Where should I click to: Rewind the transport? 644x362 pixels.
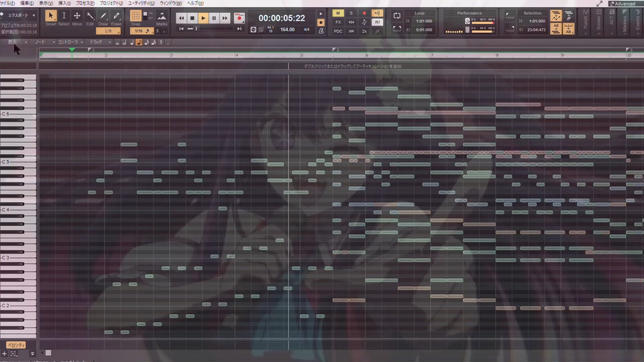[181, 18]
